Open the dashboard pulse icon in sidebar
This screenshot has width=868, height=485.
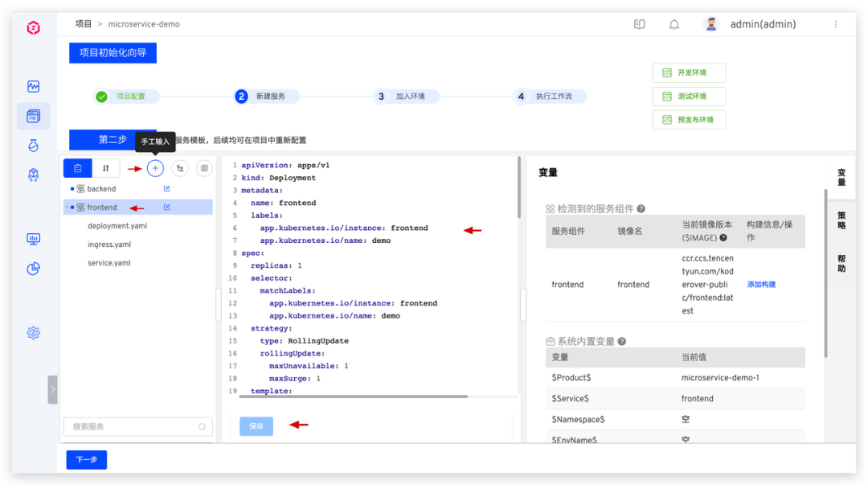click(33, 86)
